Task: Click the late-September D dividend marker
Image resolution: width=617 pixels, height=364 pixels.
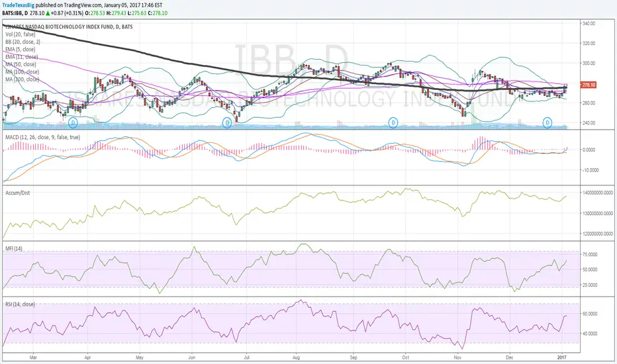Action: point(393,123)
